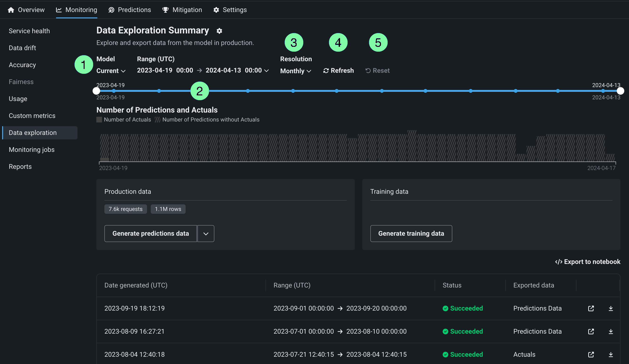Click Export to notebook link
The height and width of the screenshot is (364, 629).
pyautogui.click(x=588, y=262)
